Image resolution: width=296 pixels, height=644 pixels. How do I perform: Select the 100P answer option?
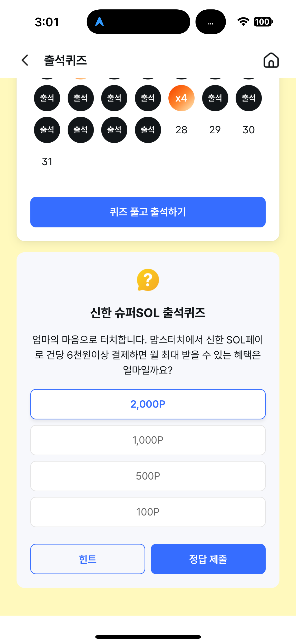coord(148,512)
